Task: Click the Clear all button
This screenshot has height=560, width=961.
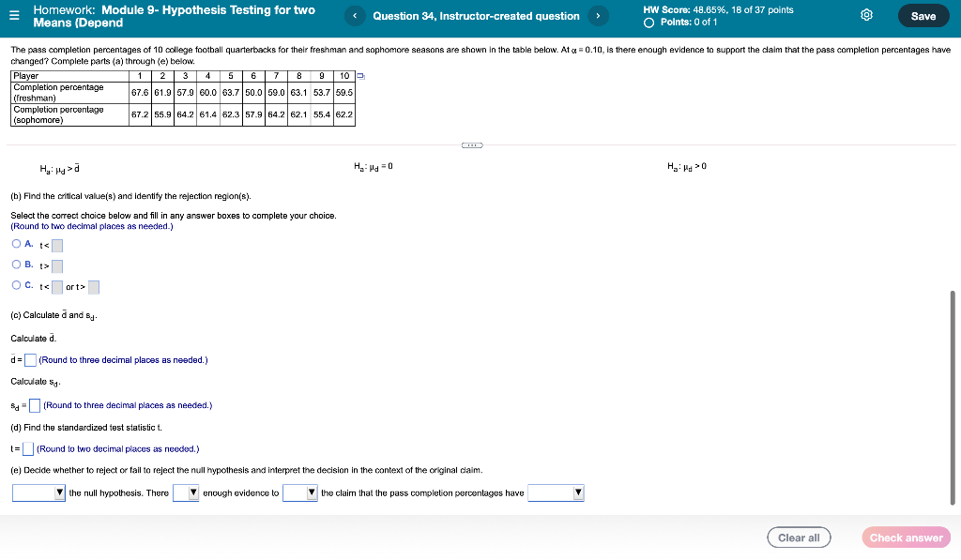Action: pyautogui.click(x=799, y=537)
